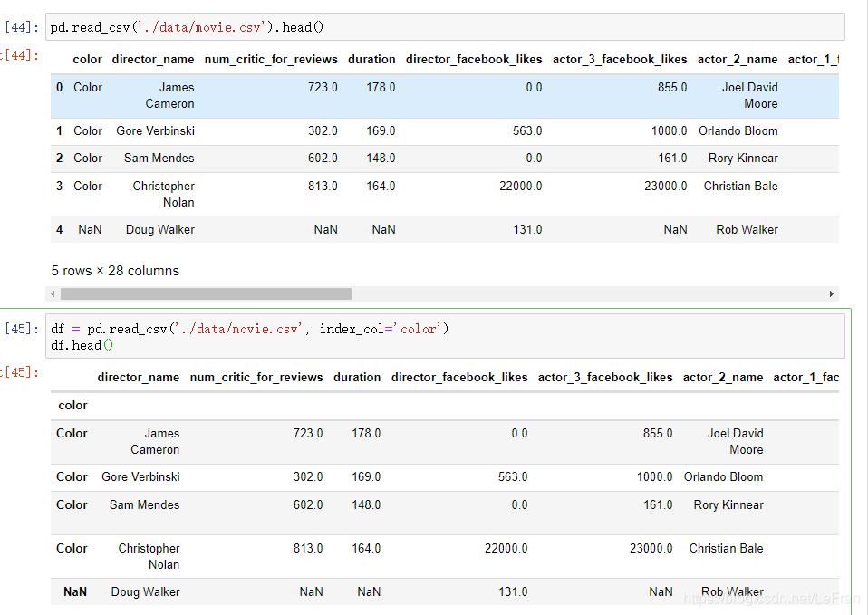Click 'actor_2_name' header in output 45 table
Screen dimensions: 868x615
pyautogui.click(x=723, y=378)
